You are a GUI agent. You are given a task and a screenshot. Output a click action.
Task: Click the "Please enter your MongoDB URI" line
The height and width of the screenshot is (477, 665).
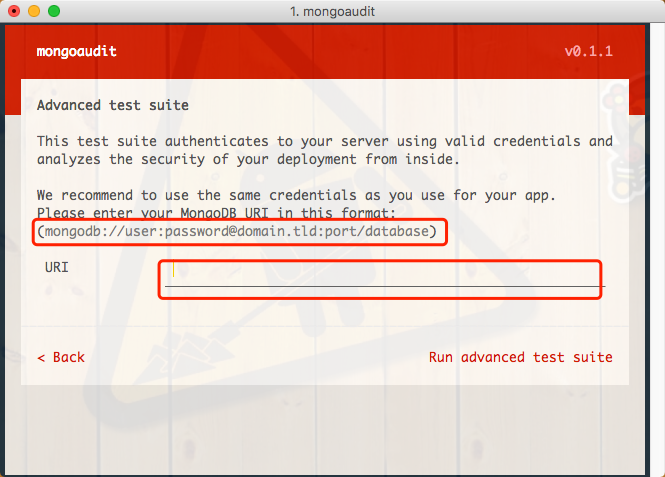point(216,212)
